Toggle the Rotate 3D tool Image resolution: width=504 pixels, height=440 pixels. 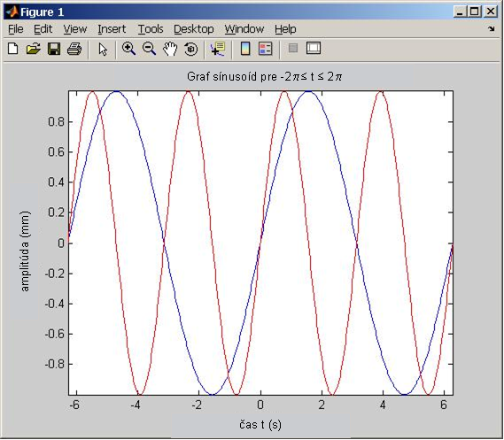(191, 49)
